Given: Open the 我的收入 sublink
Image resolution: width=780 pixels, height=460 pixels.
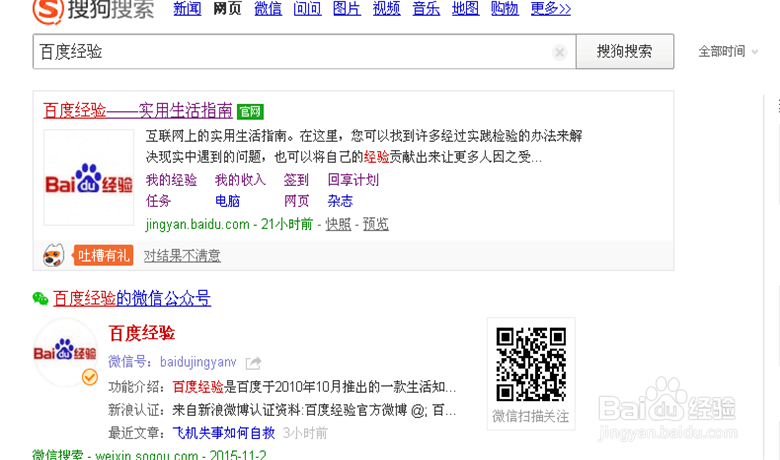Looking at the screenshot, I should click(x=240, y=180).
